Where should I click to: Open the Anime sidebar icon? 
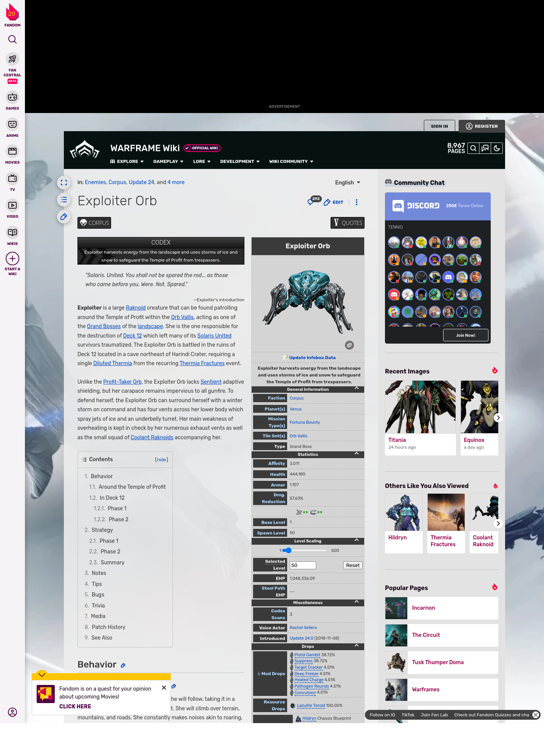click(x=12, y=124)
